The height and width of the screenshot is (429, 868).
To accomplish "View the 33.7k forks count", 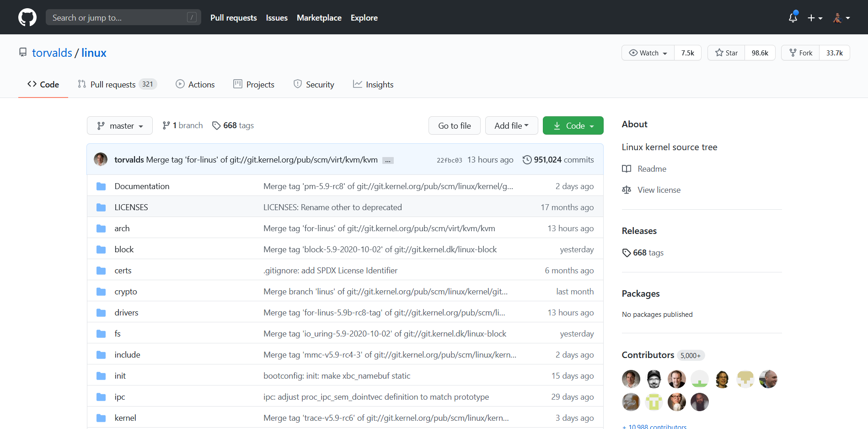I will coord(834,53).
